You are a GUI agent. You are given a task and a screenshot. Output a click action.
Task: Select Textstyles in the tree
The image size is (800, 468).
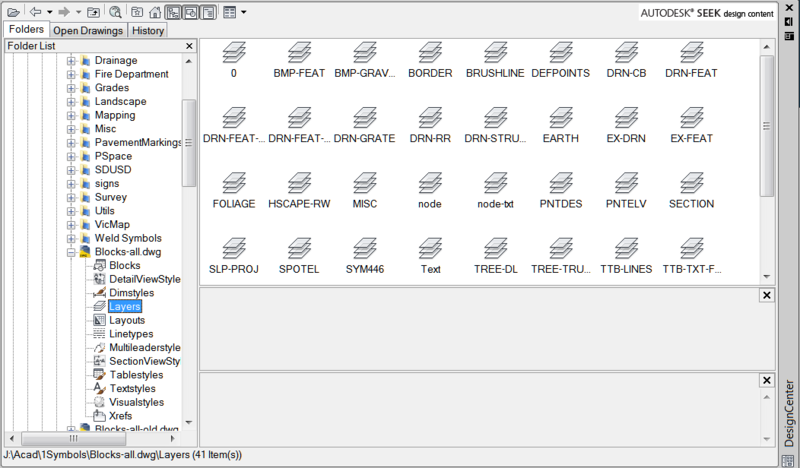point(132,389)
